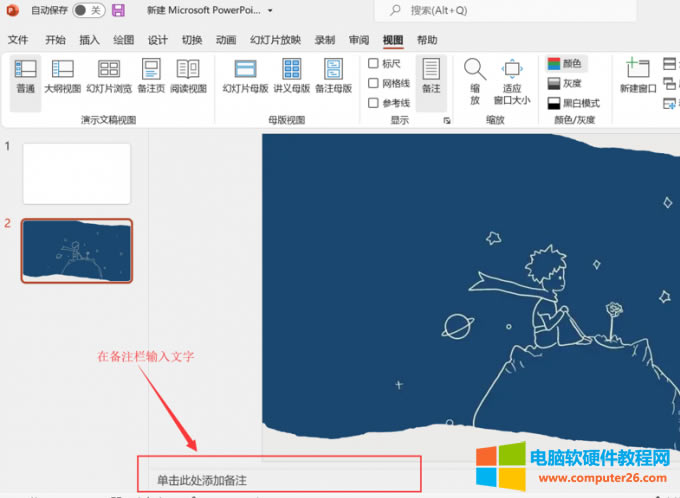The height and width of the screenshot is (498, 680).
Task: Click the purple save icon in title bar
Action: pos(118,11)
